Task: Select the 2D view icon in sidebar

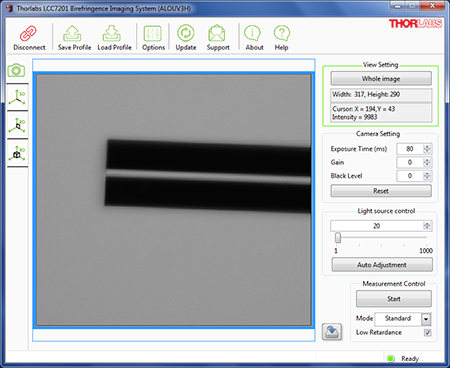Action: (17, 125)
